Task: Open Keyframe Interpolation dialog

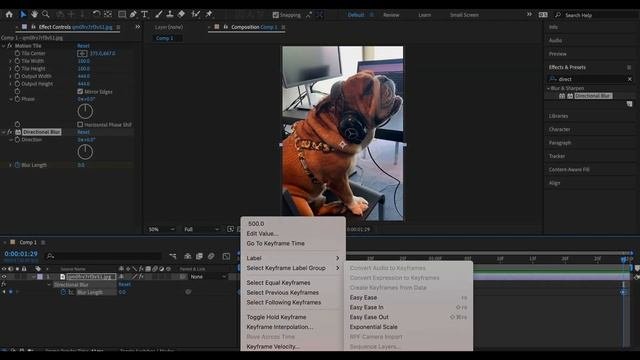Action: point(280,327)
